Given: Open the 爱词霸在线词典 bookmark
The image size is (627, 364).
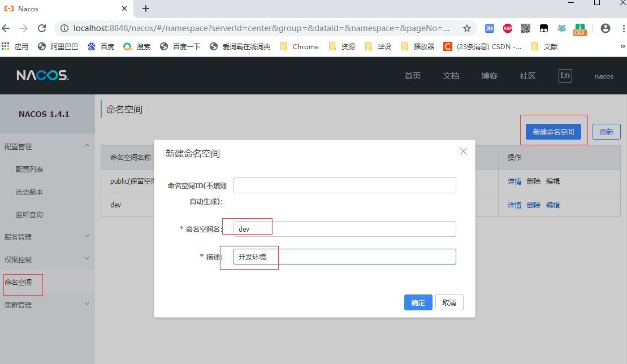Looking at the screenshot, I should 240,47.
